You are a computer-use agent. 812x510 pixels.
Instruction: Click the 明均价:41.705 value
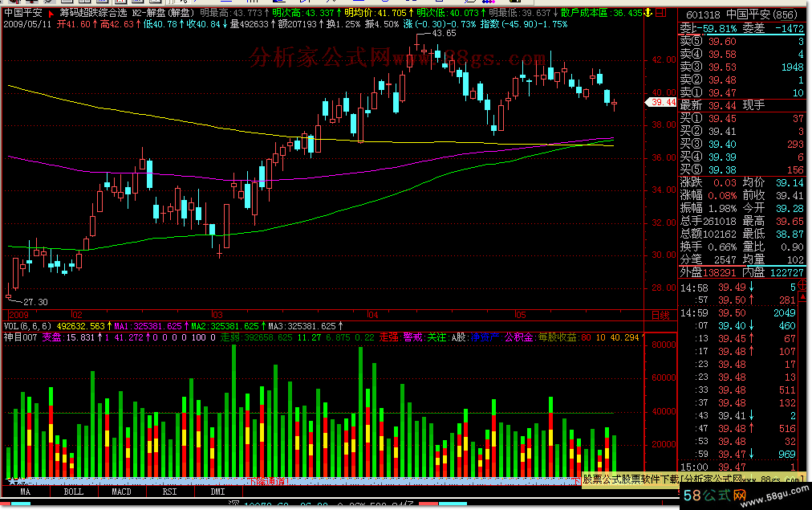[378, 13]
